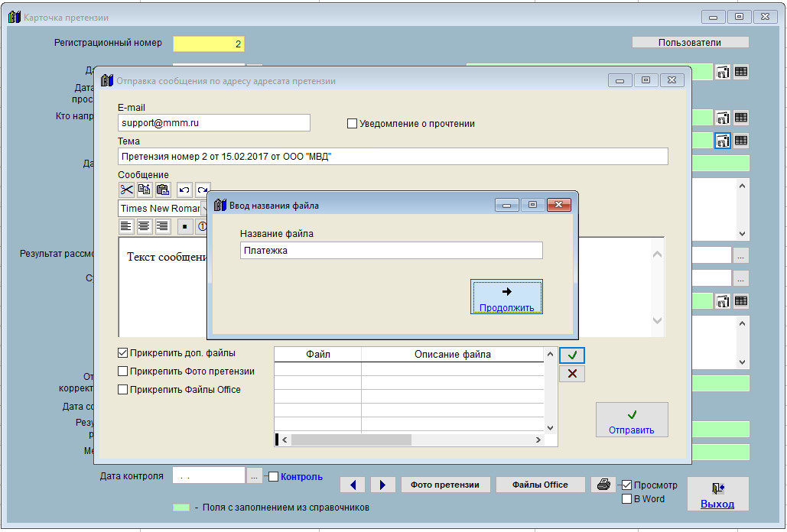The height and width of the screenshot is (532, 787).
Task: Click the printer icon button
Action: point(603,485)
